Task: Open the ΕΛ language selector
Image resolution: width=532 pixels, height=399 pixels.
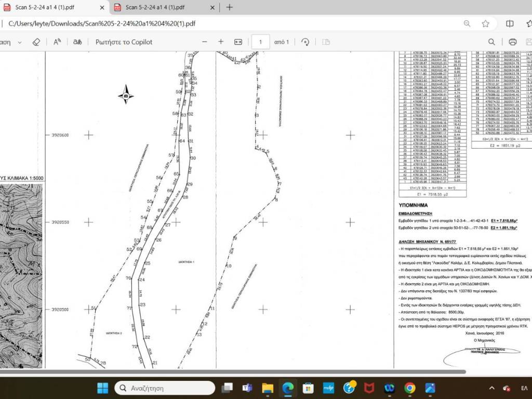Action: click(524, 388)
